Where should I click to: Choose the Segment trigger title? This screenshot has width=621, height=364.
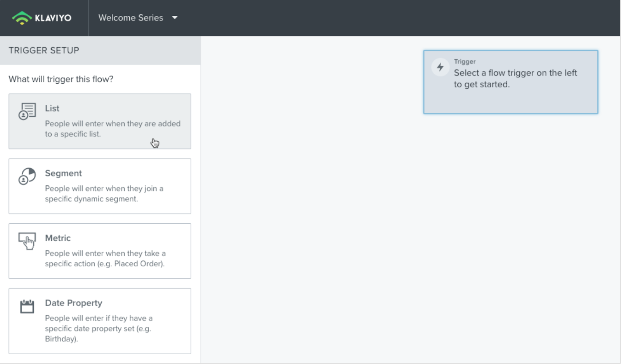tap(63, 173)
